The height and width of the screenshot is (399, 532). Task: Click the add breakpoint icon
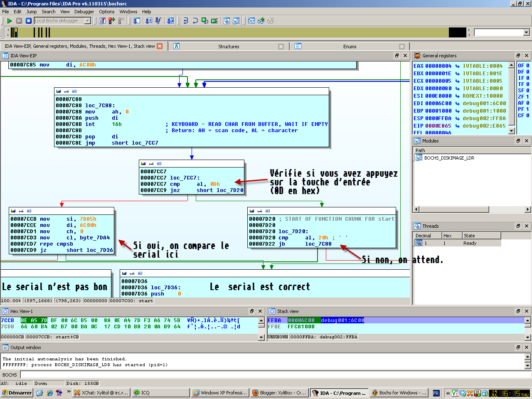(x=111, y=21)
